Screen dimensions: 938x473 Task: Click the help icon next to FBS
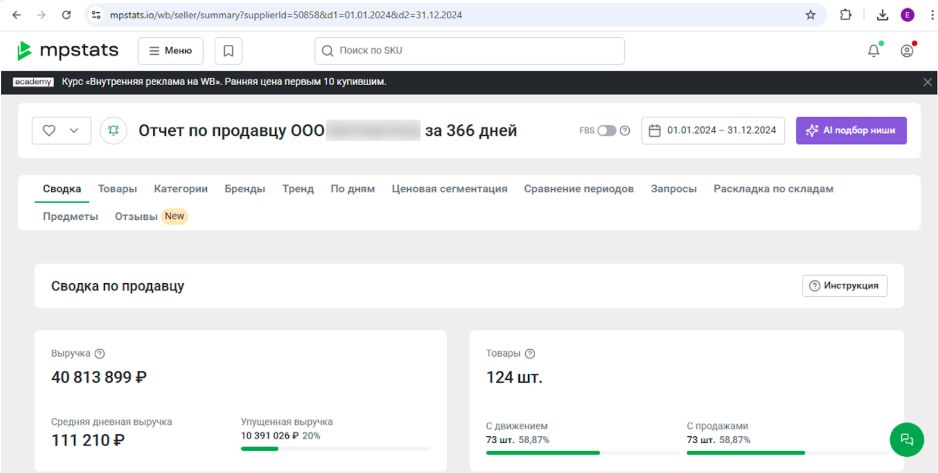coord(625,131)
